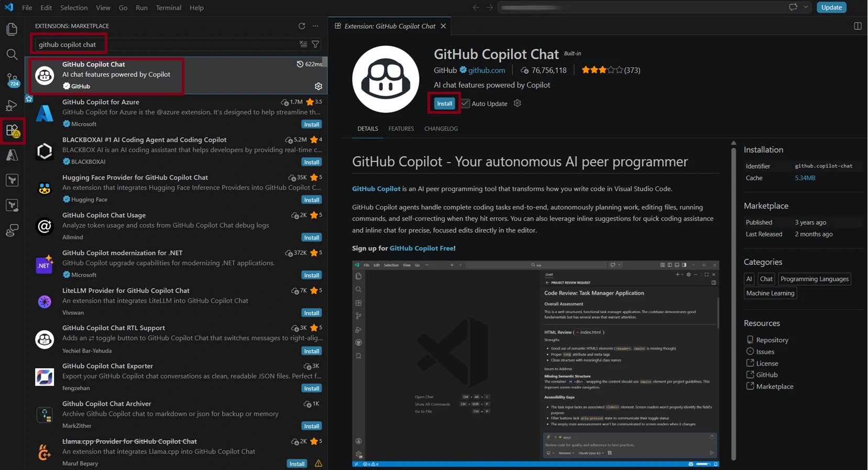Refresh the extensions marketplace list

pos(302,26)
